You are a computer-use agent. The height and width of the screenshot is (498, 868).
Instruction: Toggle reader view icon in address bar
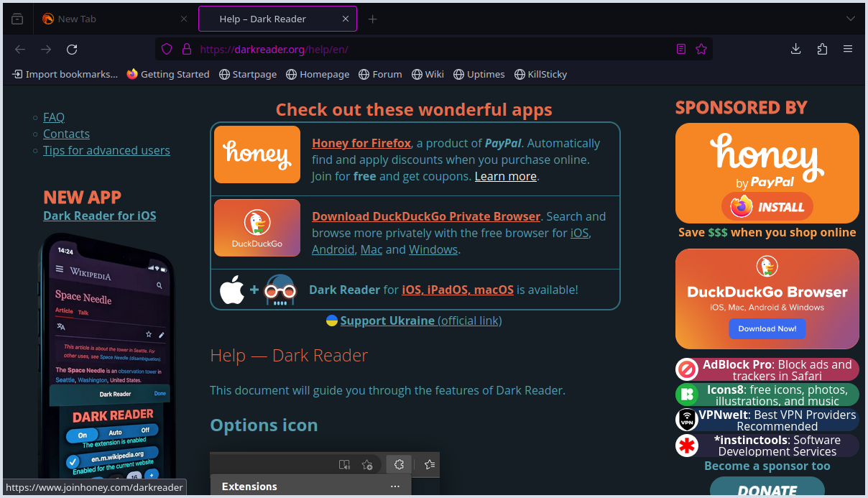[x=681, y=50]
